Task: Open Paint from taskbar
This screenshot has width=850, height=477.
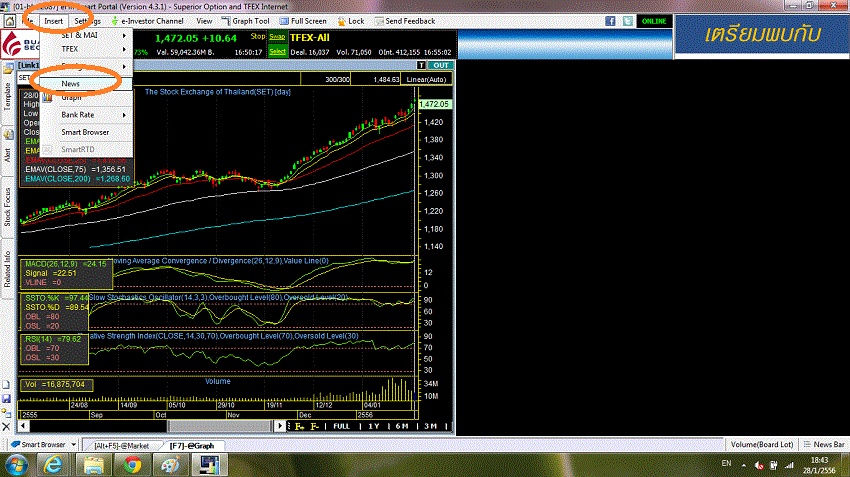Action: (170, 465)
